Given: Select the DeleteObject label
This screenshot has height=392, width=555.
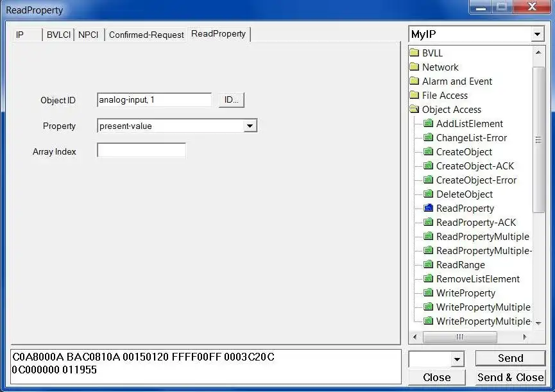Looking at the screenshot, I should tap(465, 194).
